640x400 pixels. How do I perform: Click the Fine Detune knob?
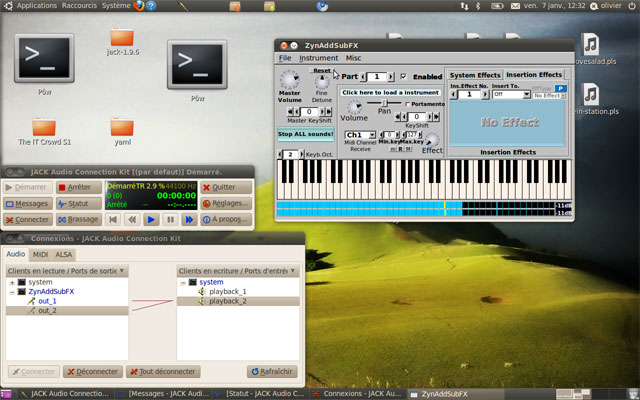tap(321, 82)
